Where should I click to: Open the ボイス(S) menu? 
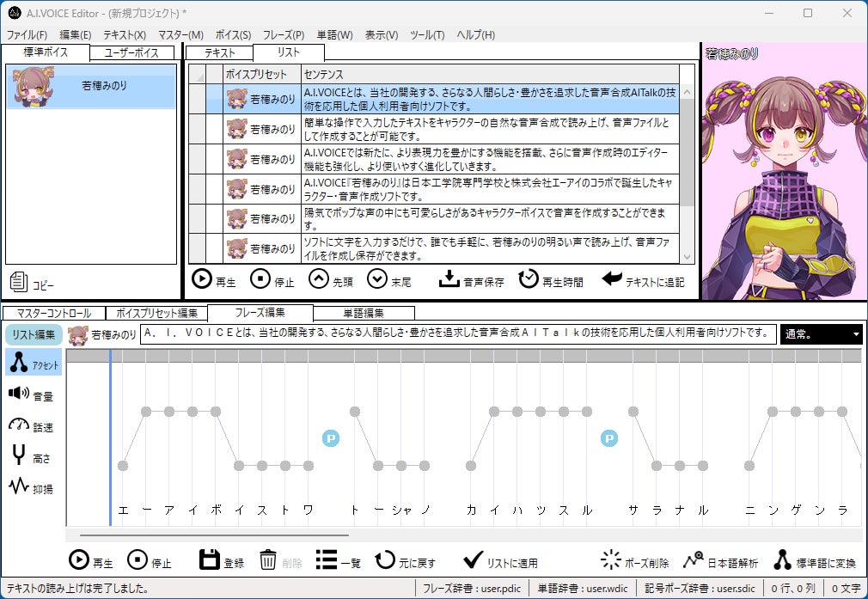tap(233, 35)
